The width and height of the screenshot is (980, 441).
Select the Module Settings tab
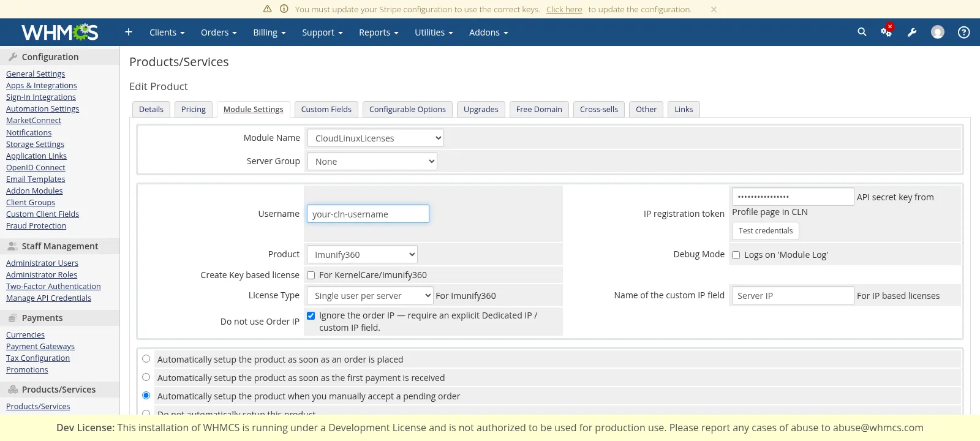click(x=254, y=109)
